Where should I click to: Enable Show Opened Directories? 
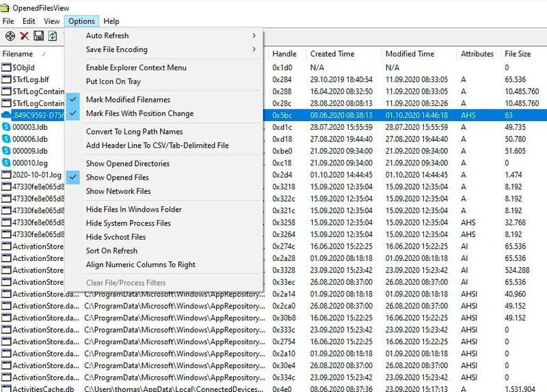pyautogui.click(x=163, y=163)
